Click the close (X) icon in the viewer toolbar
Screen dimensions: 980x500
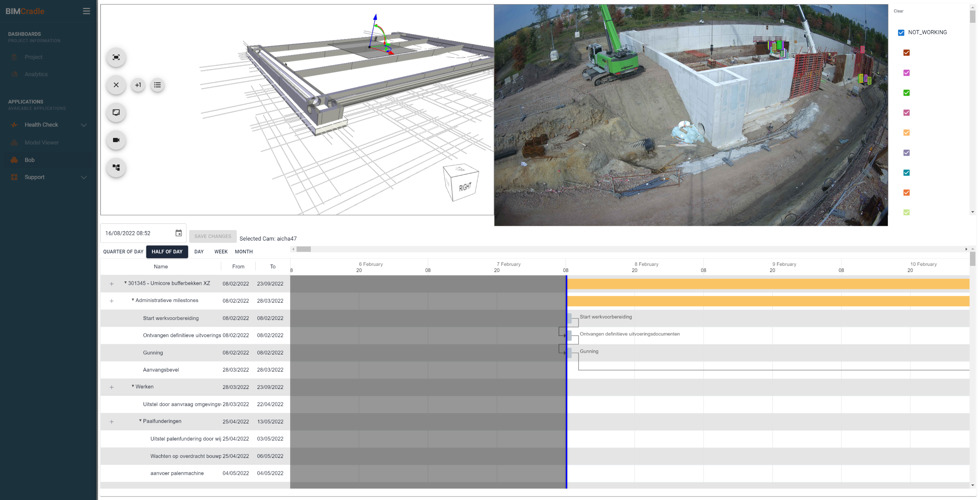[116, 85]
